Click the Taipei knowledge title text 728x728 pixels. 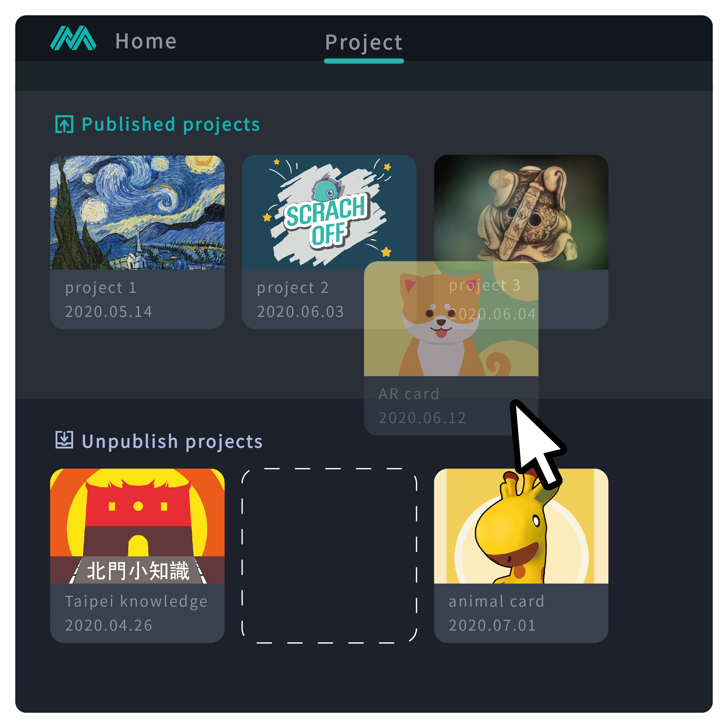pyautogui.click(x=136, y=601)
